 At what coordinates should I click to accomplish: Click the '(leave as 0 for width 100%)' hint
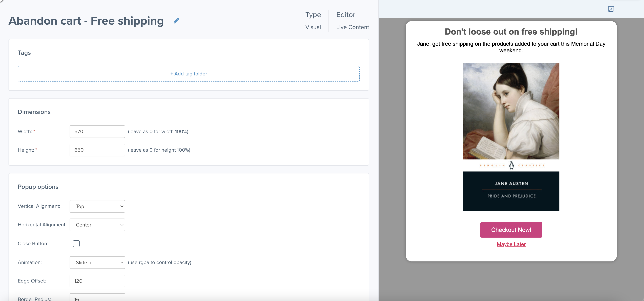tap(158, 132)
